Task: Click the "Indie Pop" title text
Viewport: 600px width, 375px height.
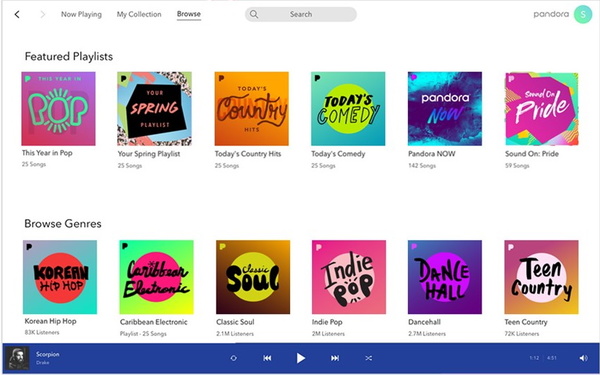Action: click(327, 322)
